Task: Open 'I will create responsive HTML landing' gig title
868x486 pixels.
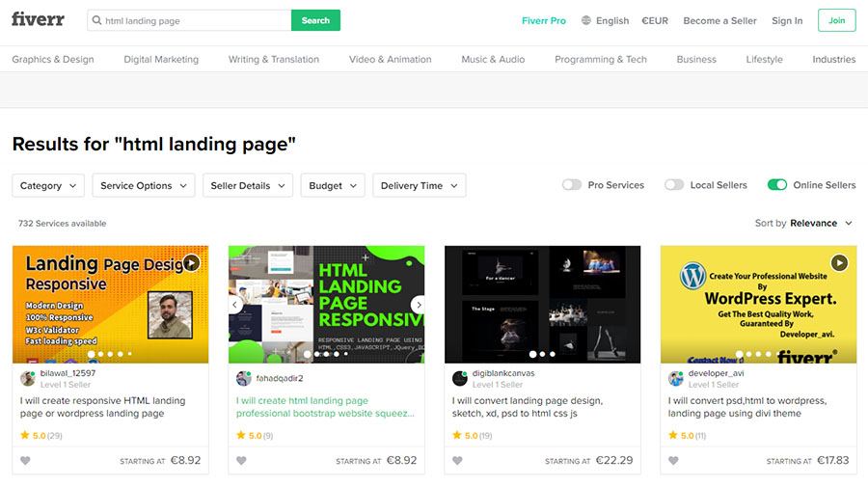Action: coord(103,407)
